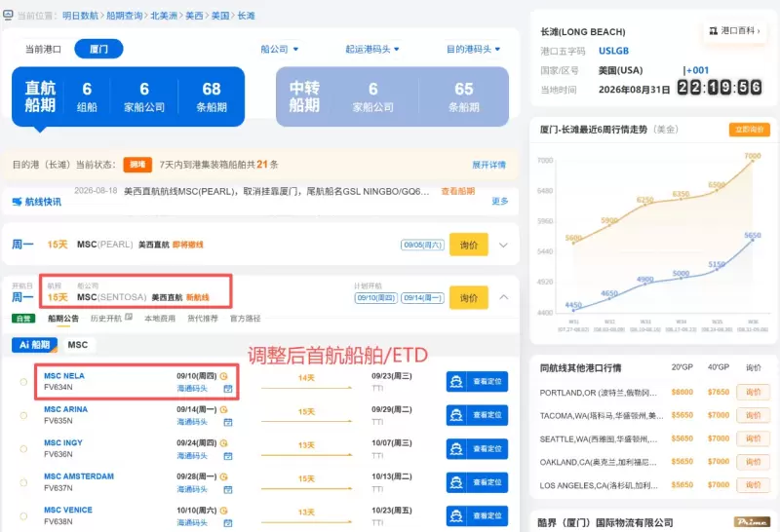Click 询价 for the MSC(SENTOSA) route
The height and width of the screenshot is (532, 780).
click(x=469, y=297)
